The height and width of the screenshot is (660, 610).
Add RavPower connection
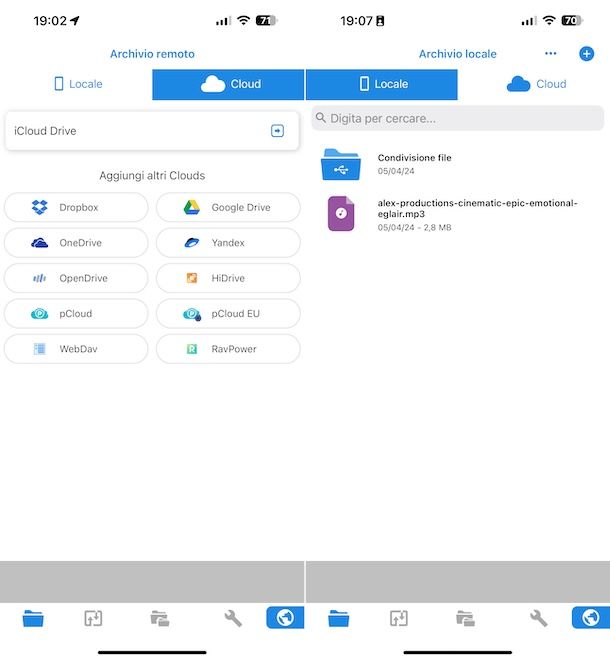(x=228, y=349)
